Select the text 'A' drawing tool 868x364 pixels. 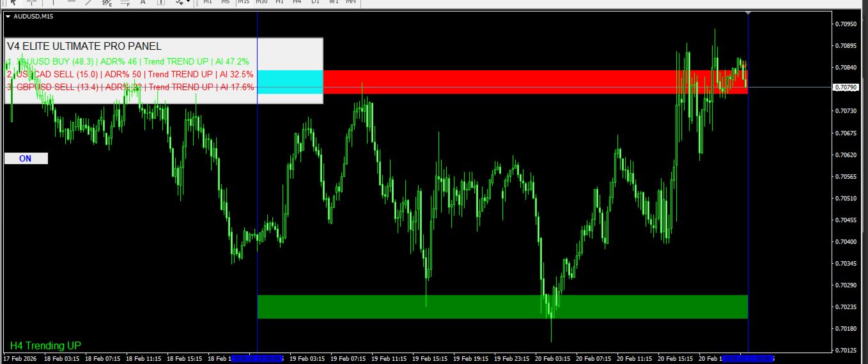143,2
